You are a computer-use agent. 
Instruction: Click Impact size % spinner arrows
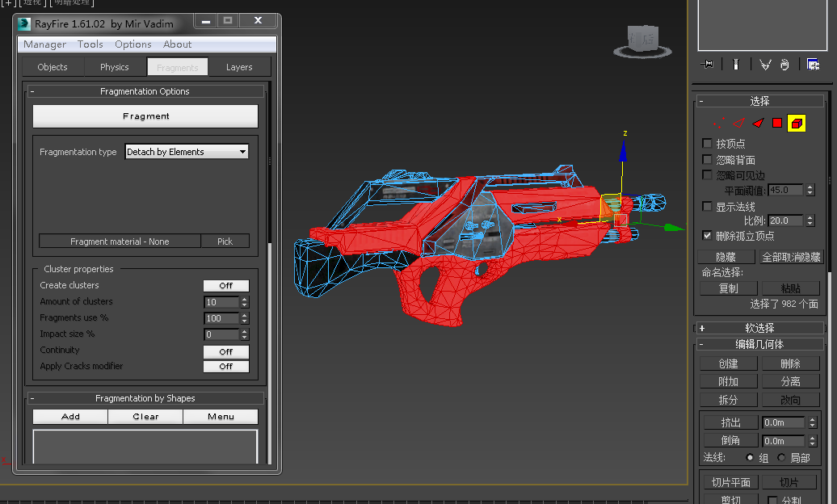[x=245, y=334]
